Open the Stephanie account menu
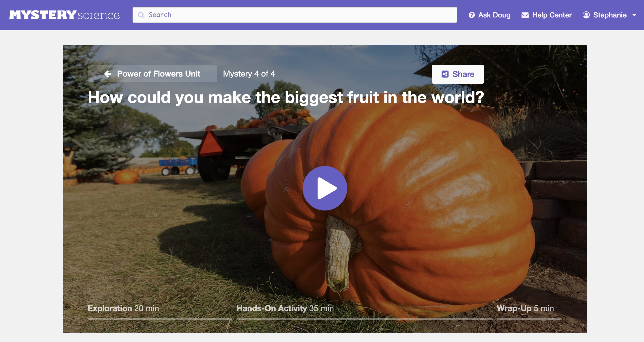 (x=610, y=15)
